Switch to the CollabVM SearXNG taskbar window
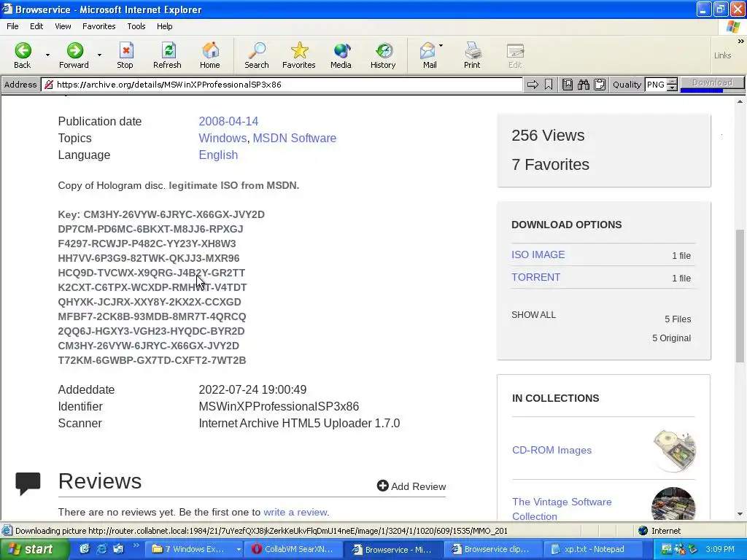747x560 pixels. [293, 549]
